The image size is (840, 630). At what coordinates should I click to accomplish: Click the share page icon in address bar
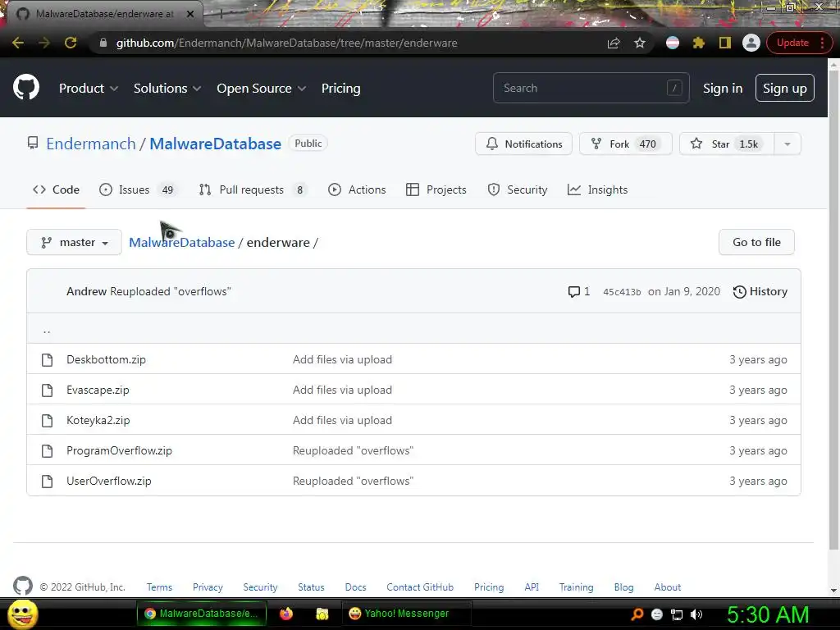614,43
